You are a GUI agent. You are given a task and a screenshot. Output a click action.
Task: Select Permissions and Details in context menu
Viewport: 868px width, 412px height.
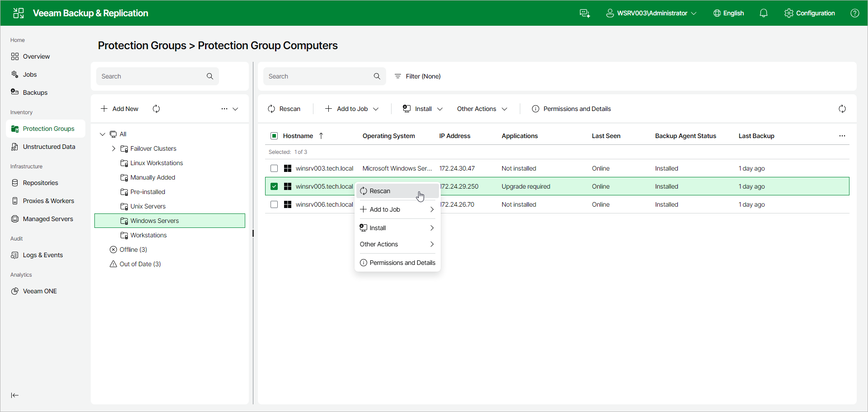(397, 263)
